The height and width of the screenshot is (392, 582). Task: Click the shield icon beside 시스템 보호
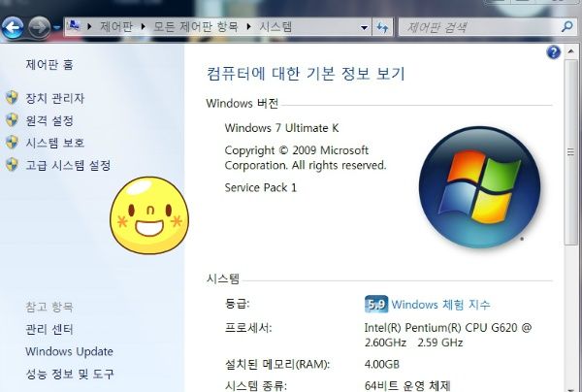[x=12, y=143]
